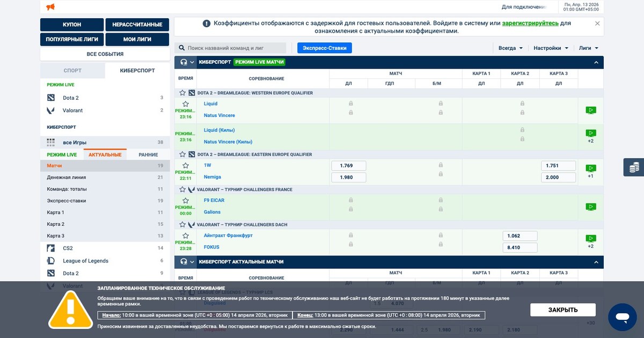Click the floating bet slip coins icon
This screenshot has height=338, width=644.
[x=634, y=167]
